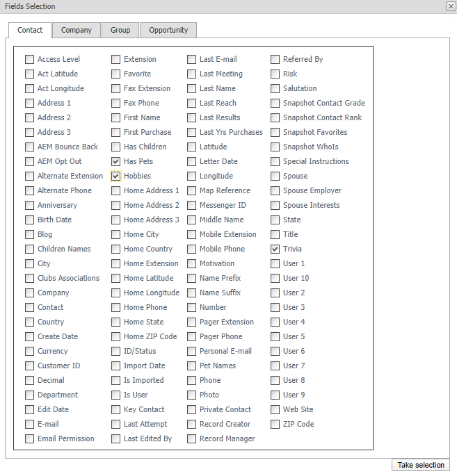The width and height of the screenshot is (457, 476).
Task: Check the Access Level checkbox
Action: [29, 59]
